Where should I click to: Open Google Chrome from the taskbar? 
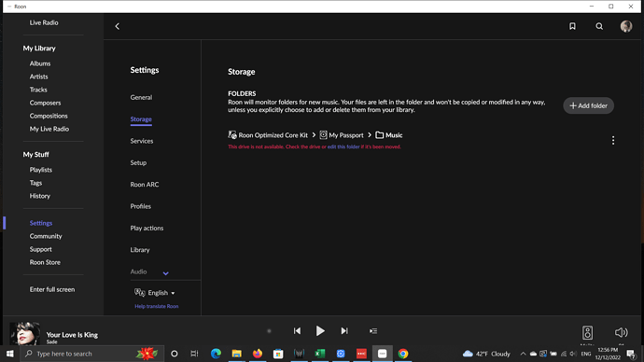point(403,354)
